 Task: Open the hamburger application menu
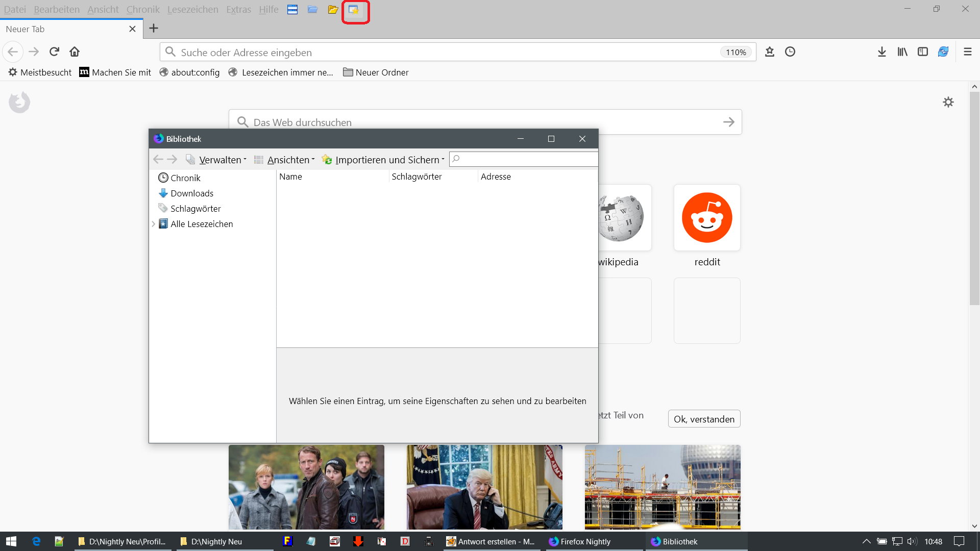(x=967, y=52)
